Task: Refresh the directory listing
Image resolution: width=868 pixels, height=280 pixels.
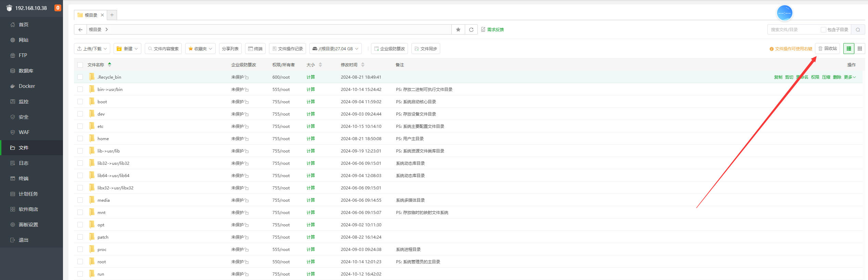Action: coord(471,30)
